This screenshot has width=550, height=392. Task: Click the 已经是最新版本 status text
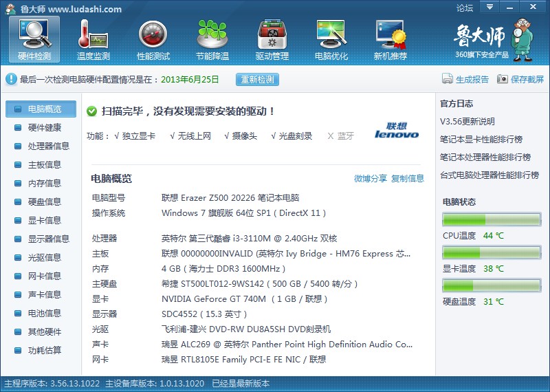241,384
